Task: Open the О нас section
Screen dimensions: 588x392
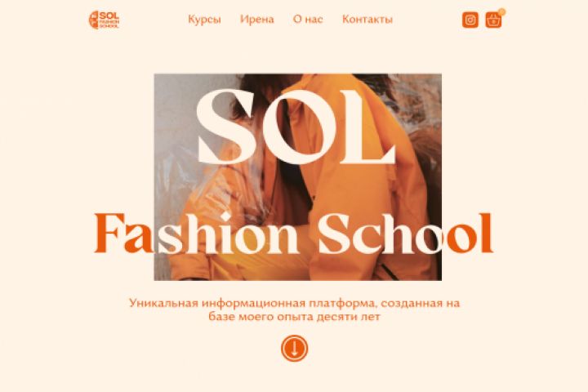Action: tap(308, 20)
